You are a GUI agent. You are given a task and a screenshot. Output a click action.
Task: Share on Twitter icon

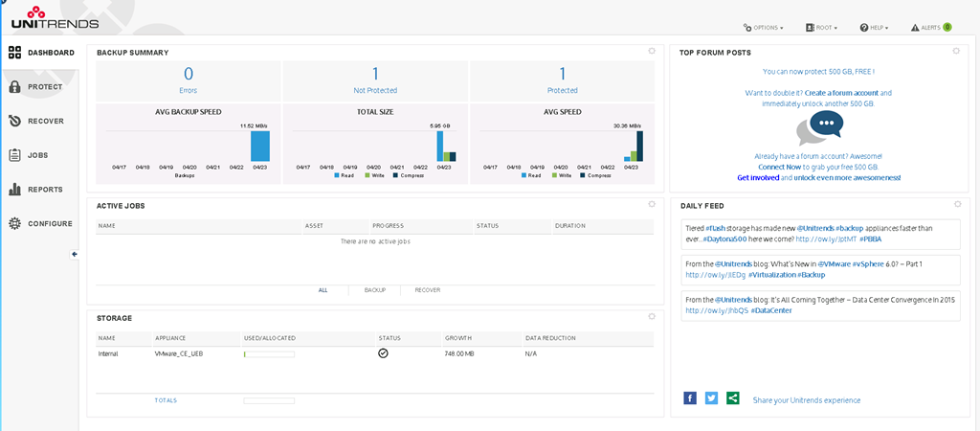click(x=711, y=397)
